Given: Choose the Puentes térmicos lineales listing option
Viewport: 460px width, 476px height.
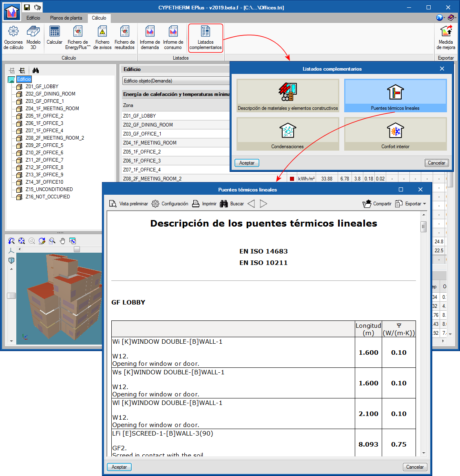Looking at the screenshot, I should tap(396, 96).
